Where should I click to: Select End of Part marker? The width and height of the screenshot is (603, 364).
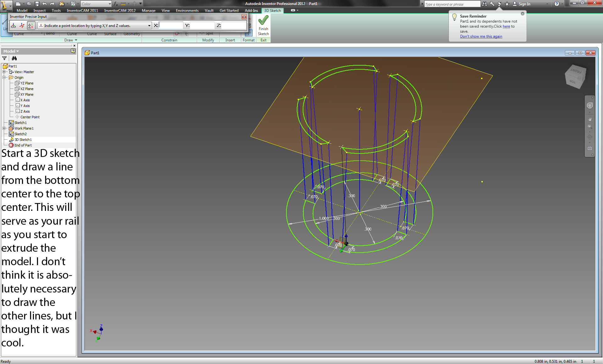pyautogui.click(x=20, y=145)
